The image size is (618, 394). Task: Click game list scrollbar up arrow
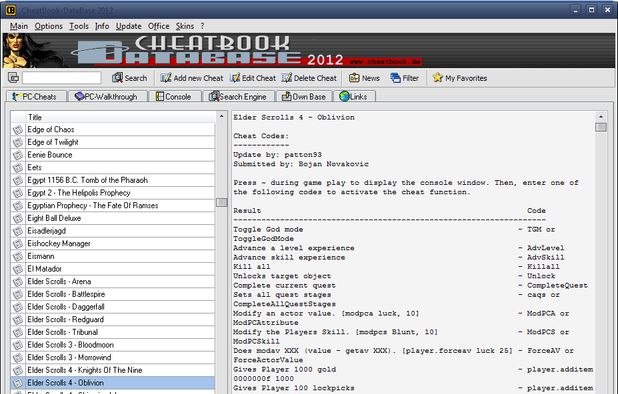[x=222, y=116]
